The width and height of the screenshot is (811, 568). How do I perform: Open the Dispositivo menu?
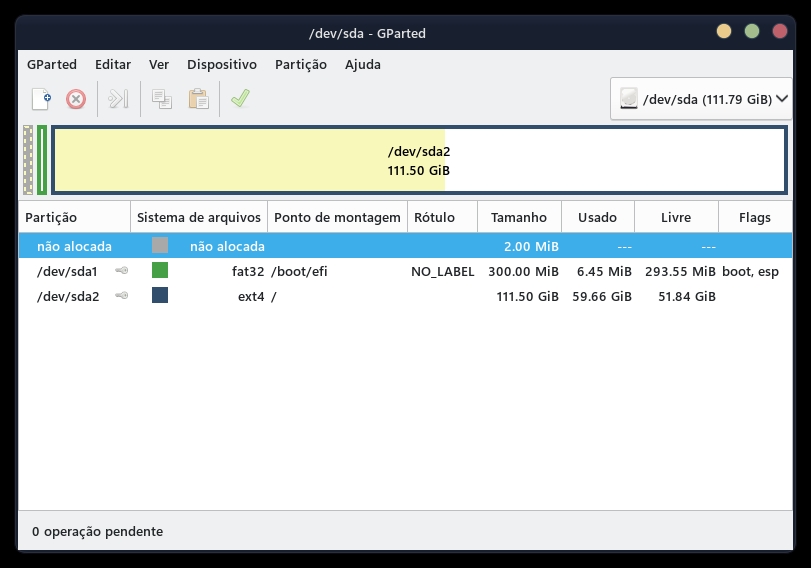coord(222,65)
